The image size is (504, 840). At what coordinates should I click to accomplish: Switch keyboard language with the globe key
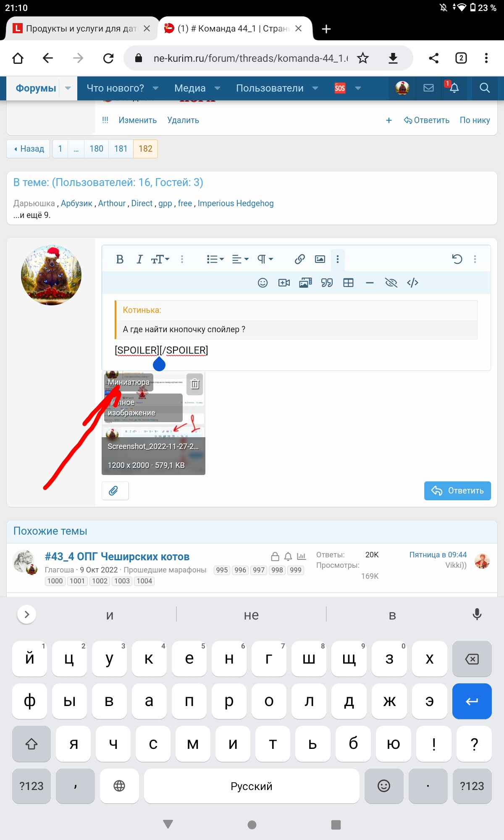(x=119, y=786)
